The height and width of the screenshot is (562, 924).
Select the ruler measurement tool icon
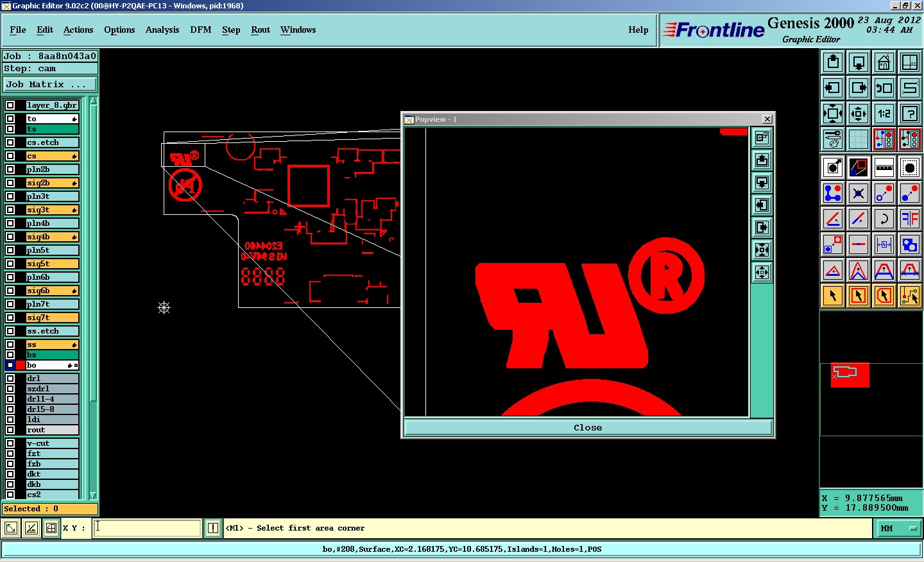tap(884, 167)
